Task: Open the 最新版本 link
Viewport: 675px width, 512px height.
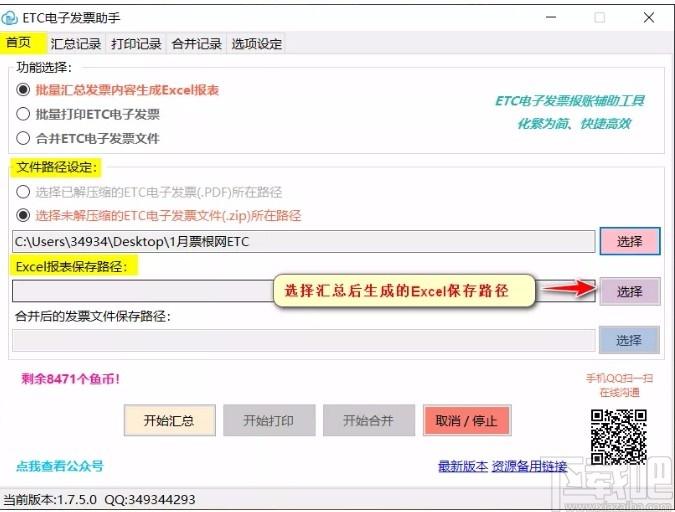Action: pyautogui.click(x=463, y=466)
